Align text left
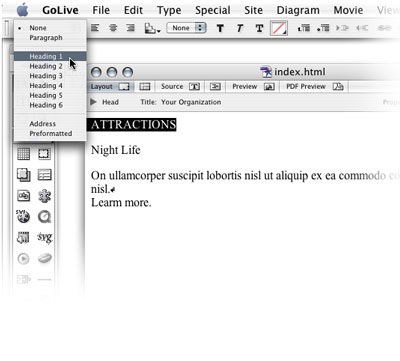The height and width of the screenshot is (361, 400). 95,28
